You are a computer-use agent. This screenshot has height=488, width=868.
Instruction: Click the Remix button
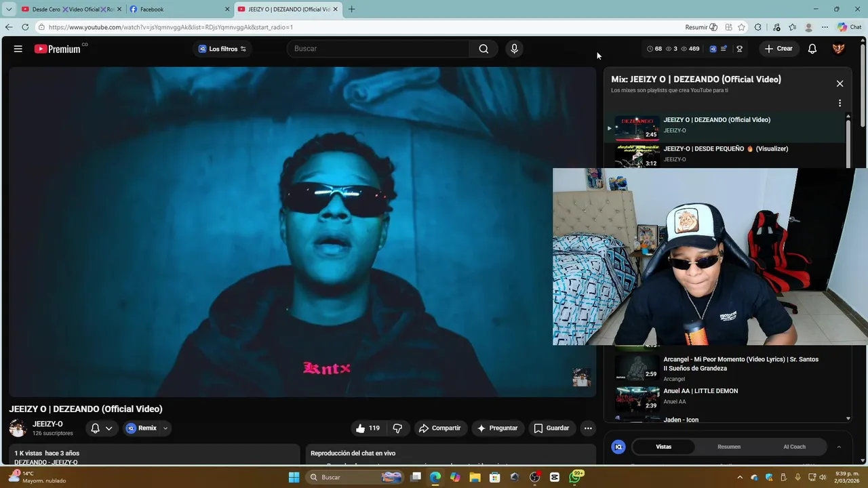141,428
